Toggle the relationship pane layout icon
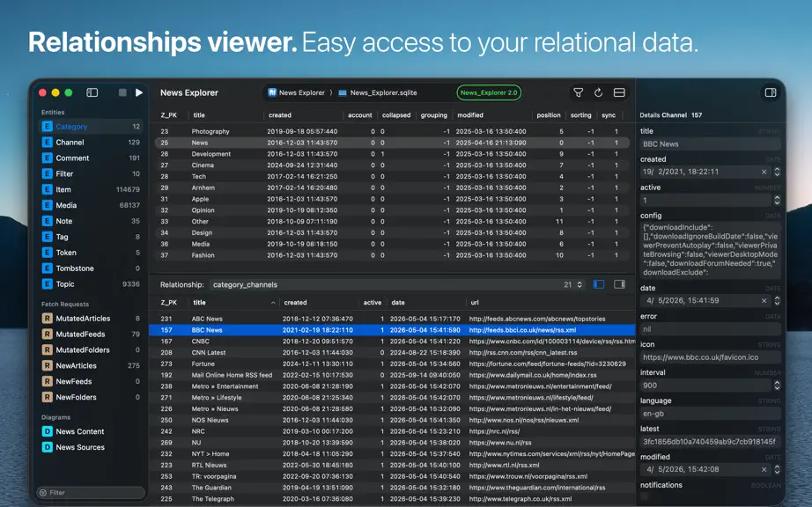The width and height of the screenshot is (812, 507). coord(619,92)
